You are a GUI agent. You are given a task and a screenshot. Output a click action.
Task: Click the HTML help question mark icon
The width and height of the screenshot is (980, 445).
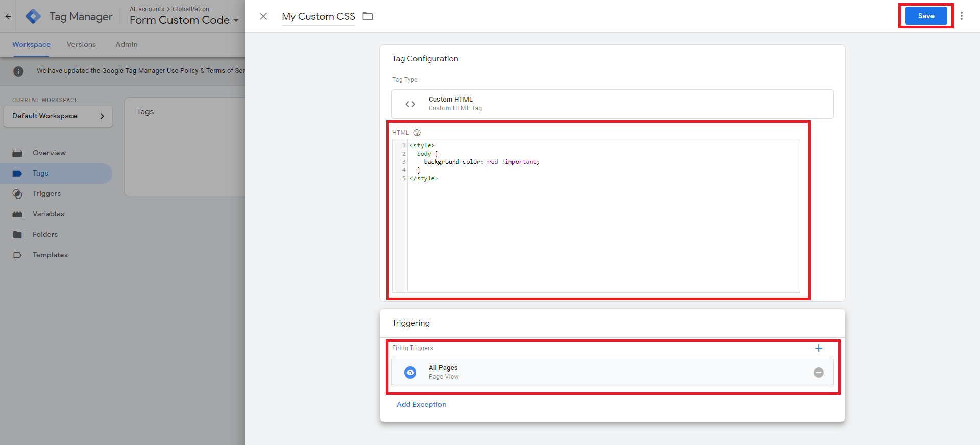pyautogui.click(x=417, y=133)
